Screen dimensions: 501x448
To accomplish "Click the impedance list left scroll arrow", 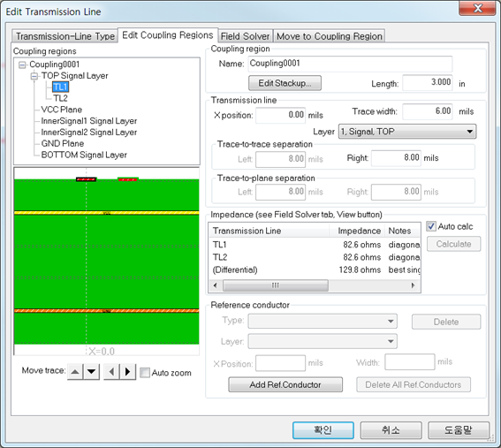I will pyautogui.click(x=216, y=285).
